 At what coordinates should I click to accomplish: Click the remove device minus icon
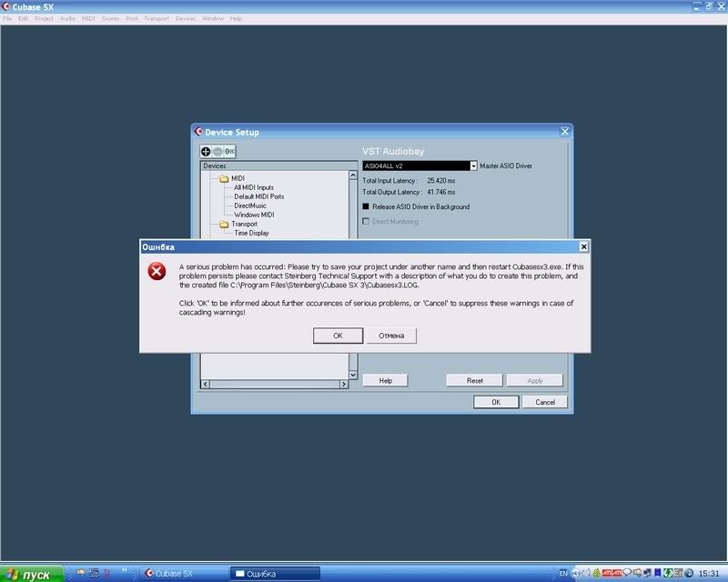[x=217, y=151]
